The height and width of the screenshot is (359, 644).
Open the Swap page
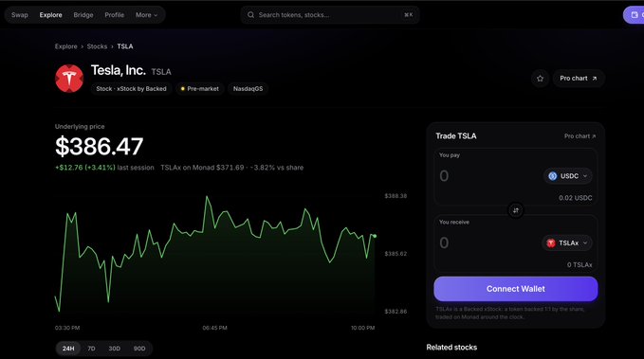pos(20,15)
